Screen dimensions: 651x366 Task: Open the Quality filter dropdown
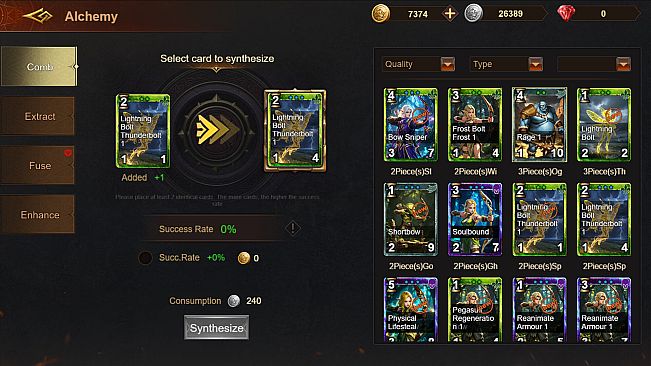(x=418, y=64)
